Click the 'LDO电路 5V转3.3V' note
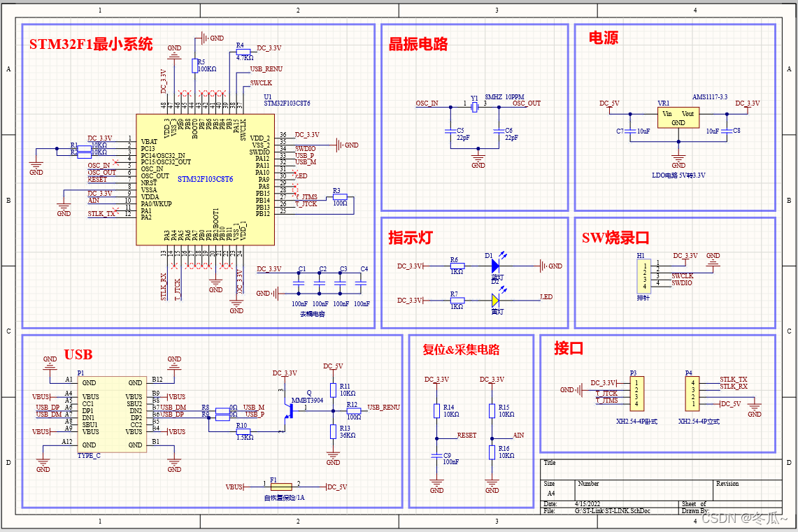Image resolution: width=798 pixels, height=532 pixels. pos(678,175)
